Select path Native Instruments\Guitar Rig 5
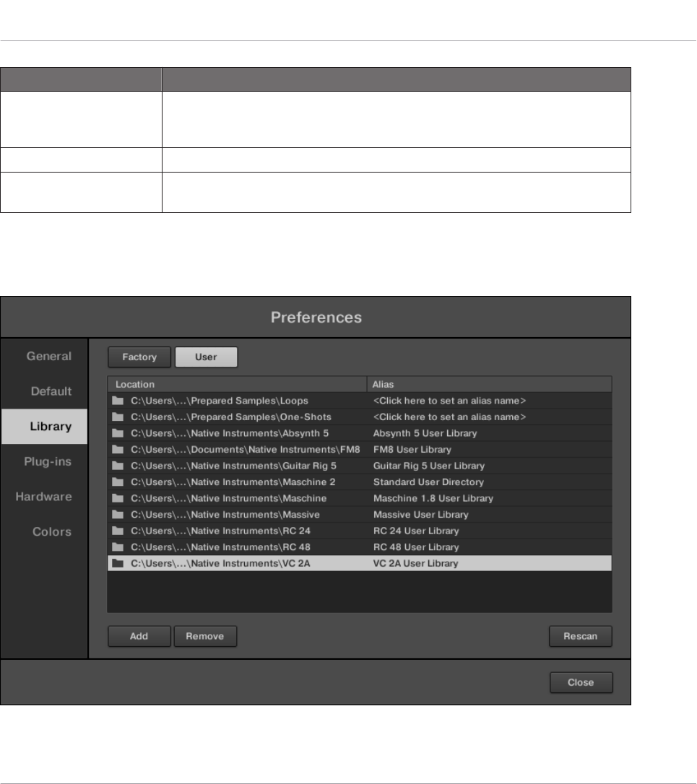697x784 pixels. [x=234, y=466]
